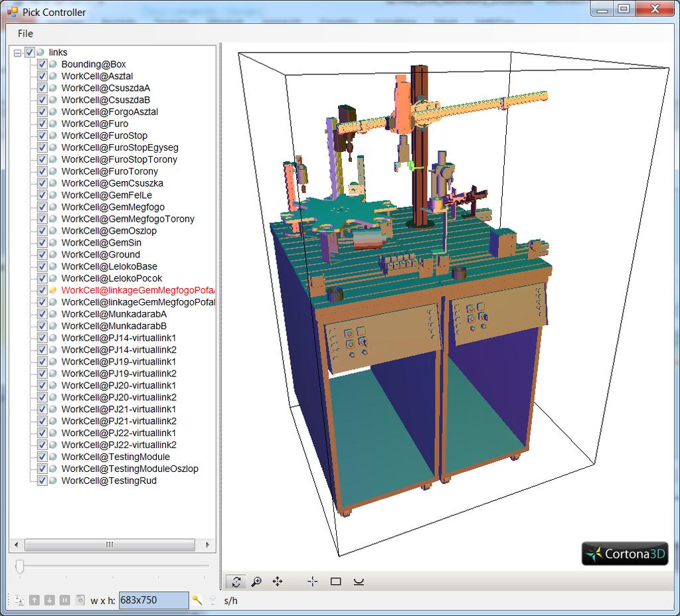Toggle the WorkCell@PJ19-virtuallink2 checkbox
Screen dimensions: 680x616
point(42,373)
